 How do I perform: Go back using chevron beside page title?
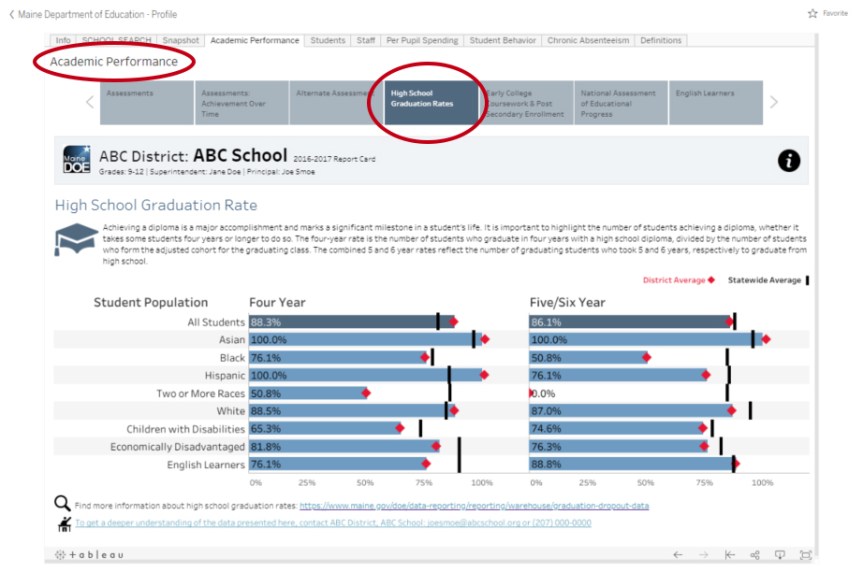click(12, 14)
